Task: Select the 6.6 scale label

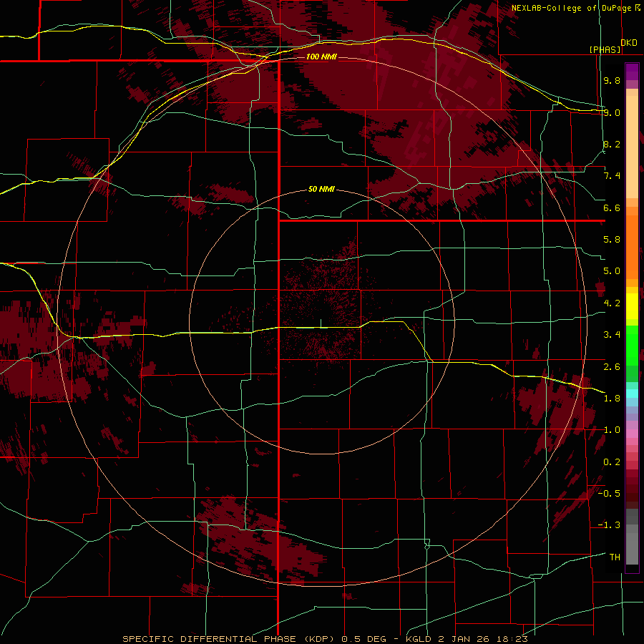Action: tap(612, 208)
